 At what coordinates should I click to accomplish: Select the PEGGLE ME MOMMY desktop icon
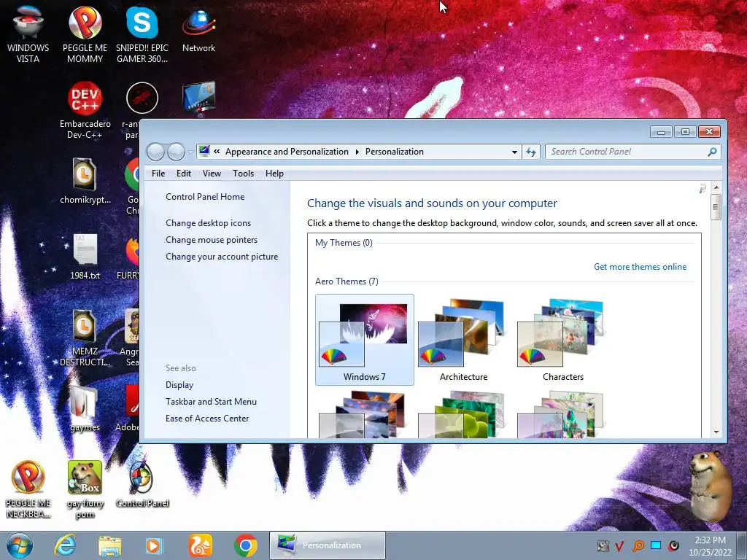tap(85, 34)
